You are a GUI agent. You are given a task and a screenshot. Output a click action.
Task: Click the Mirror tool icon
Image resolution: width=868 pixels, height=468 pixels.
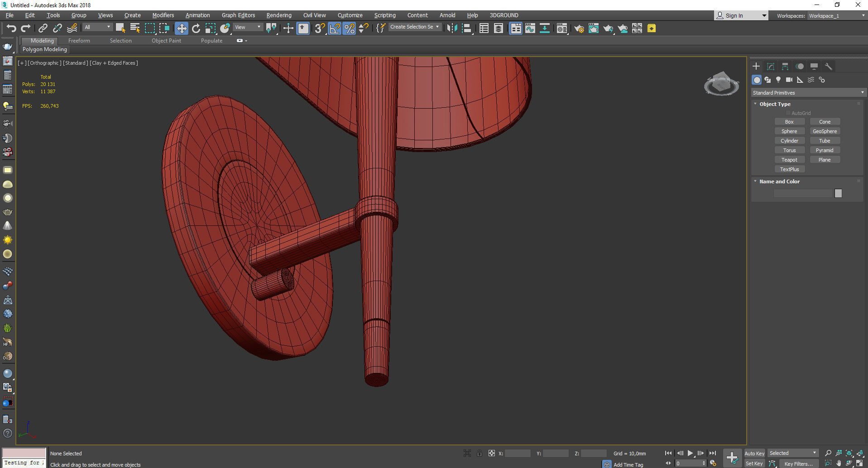pyautogui.click(x=451, y=29)
